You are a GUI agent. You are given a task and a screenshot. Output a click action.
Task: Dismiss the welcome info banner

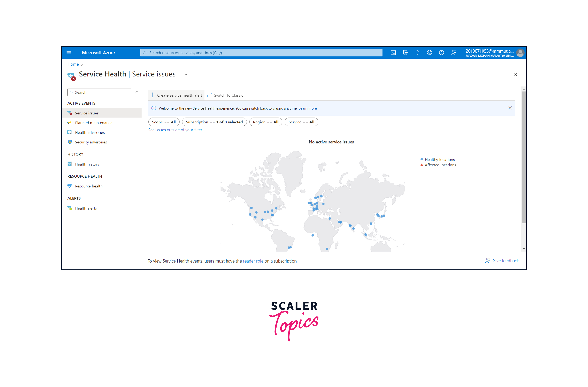(510, 108)
